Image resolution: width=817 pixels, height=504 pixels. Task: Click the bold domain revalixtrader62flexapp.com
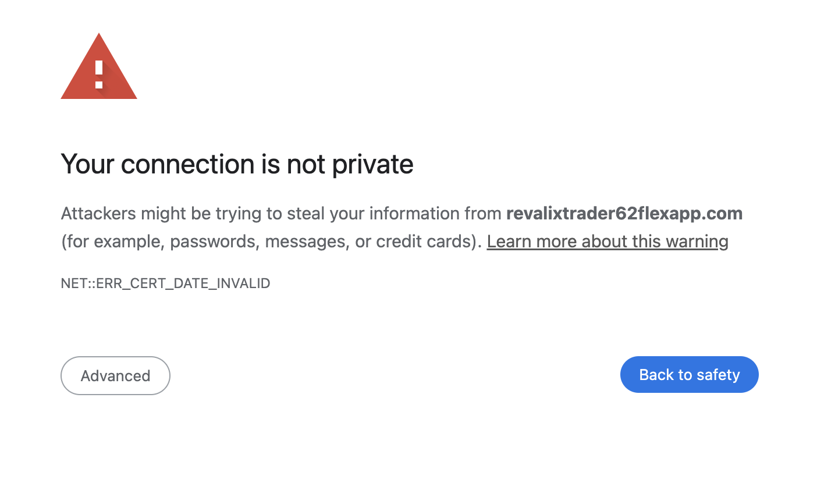pos(624,214)
